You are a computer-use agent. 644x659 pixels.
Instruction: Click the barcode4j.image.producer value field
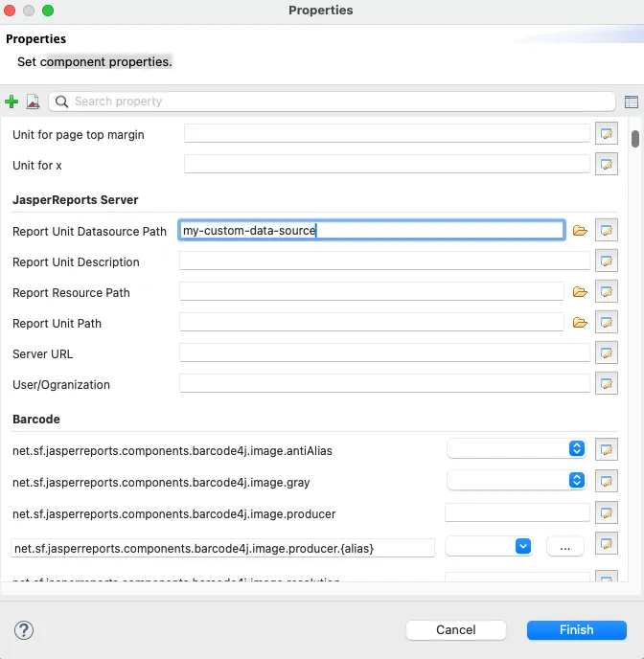(517, 513)
